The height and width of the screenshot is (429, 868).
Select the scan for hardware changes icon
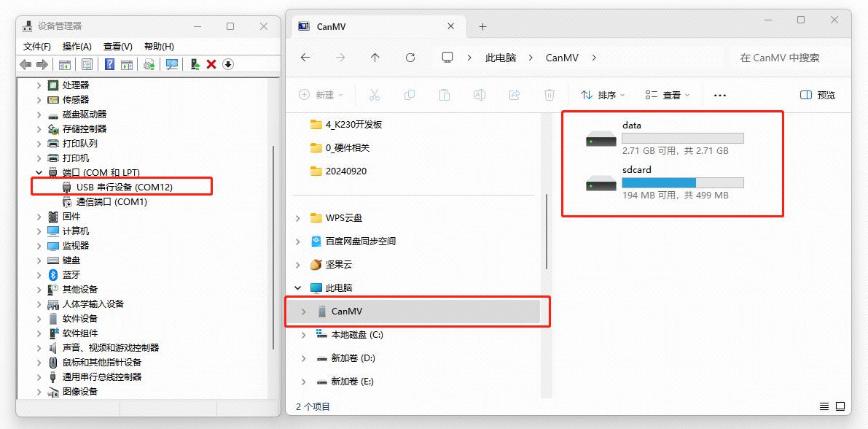[x=173, y=63]
